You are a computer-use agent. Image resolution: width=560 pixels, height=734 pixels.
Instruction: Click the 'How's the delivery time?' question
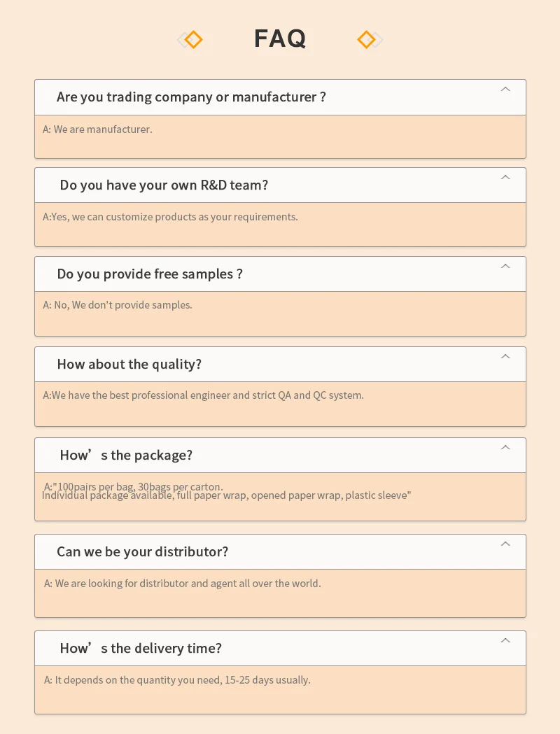(141, 649)
